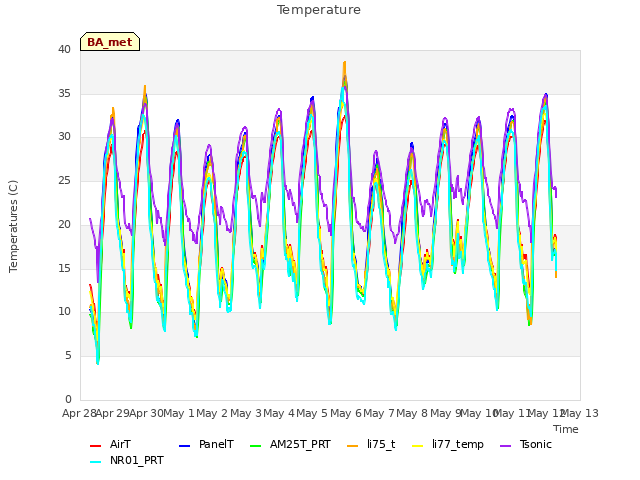Click the 20 y-axis tick label

64,224
